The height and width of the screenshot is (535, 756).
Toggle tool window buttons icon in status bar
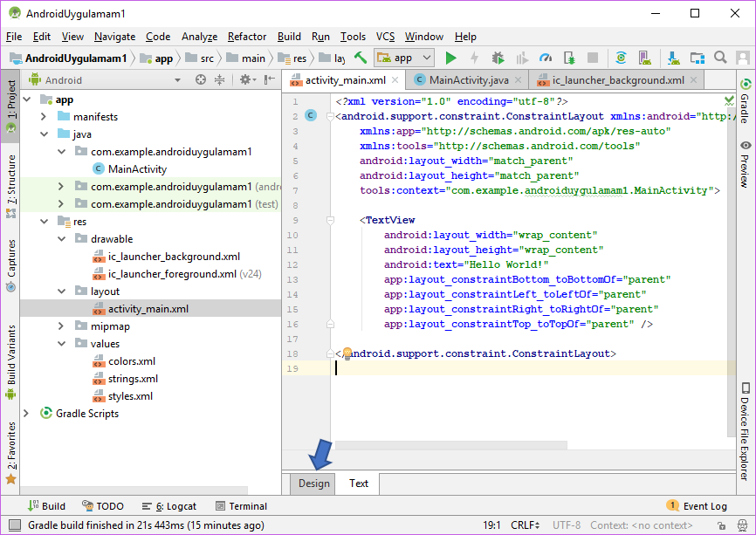(15, 525)
